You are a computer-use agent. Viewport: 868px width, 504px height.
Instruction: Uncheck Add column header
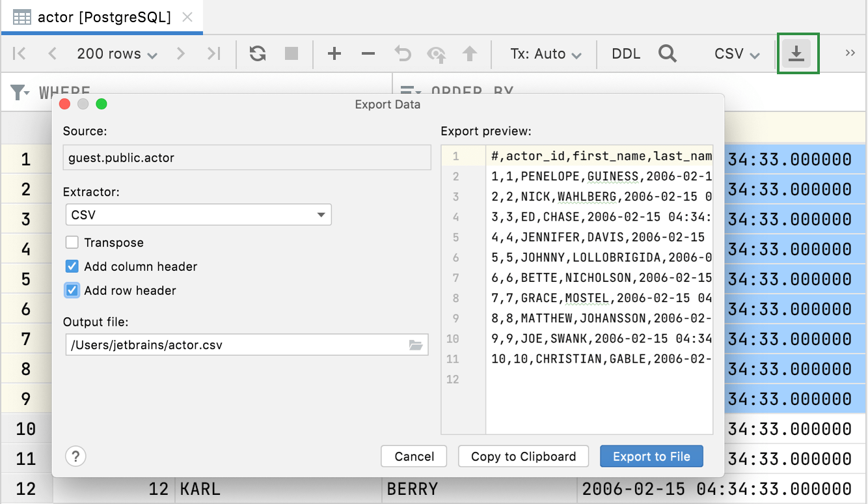click(x=72, y=266)
